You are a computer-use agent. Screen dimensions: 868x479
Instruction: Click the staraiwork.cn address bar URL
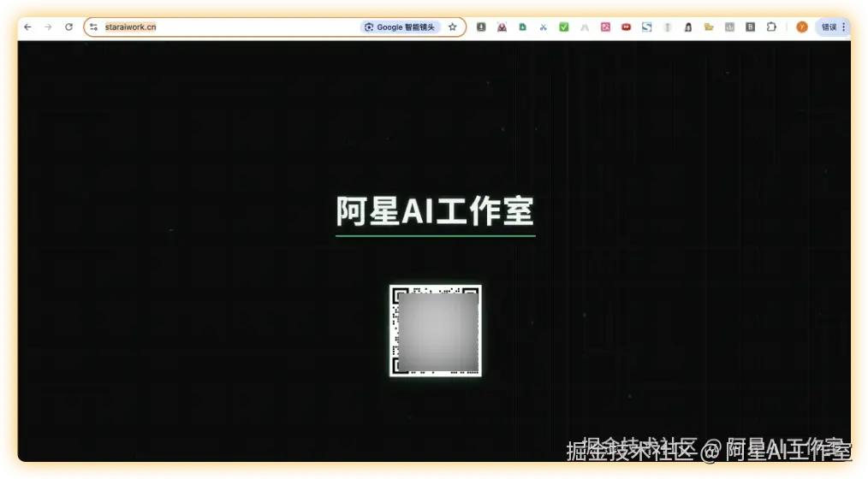pos(131,27)
